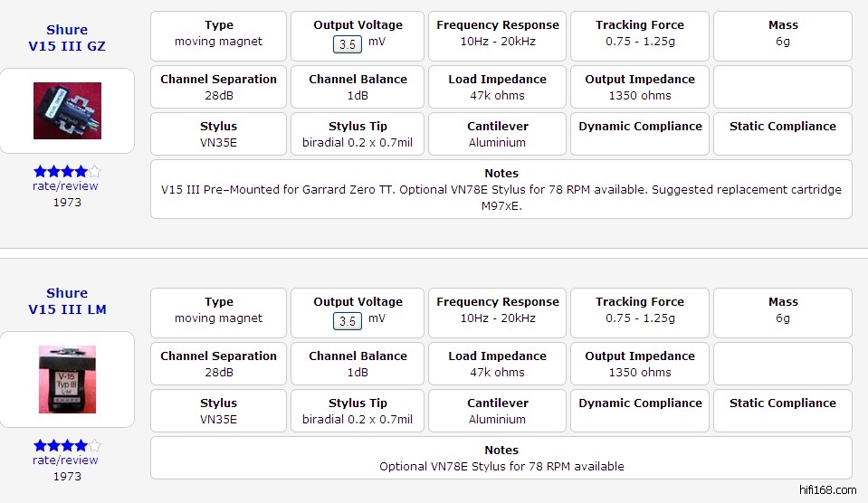Click the empty fifth star for V15 III GZ
Screen dimensions: 868x503
tap(95, 171)
